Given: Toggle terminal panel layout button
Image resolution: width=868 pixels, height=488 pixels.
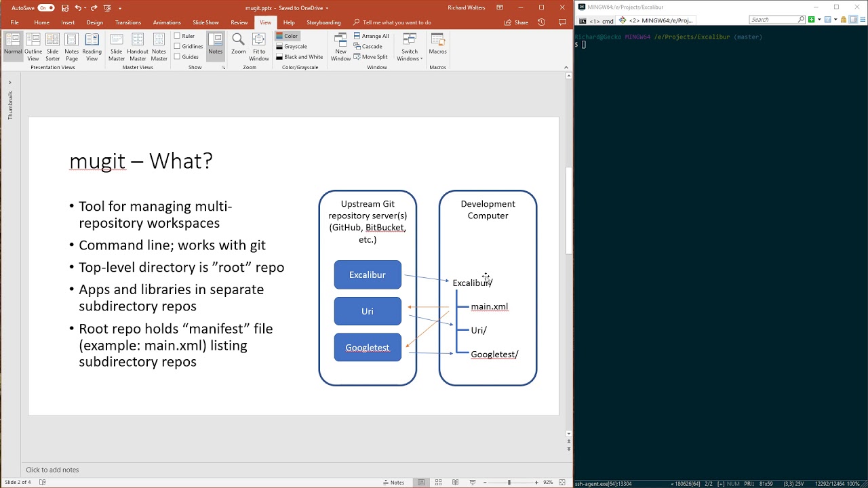Looking at the screenshot, I should 854,20.
